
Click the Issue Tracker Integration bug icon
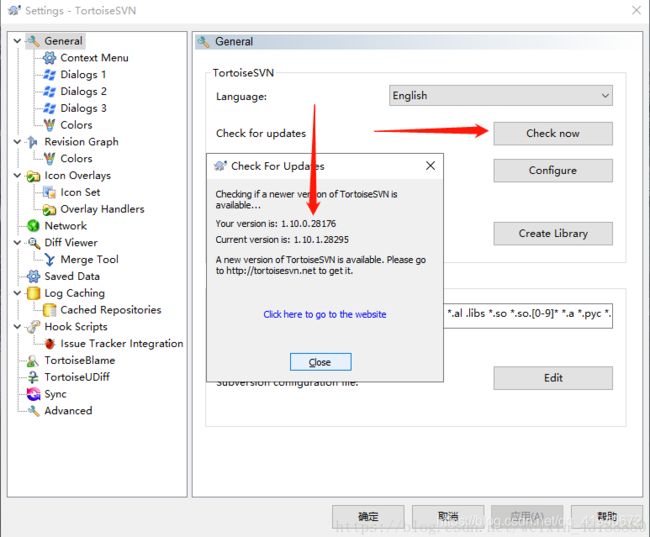pyautogui.click(x=49, y=344)
